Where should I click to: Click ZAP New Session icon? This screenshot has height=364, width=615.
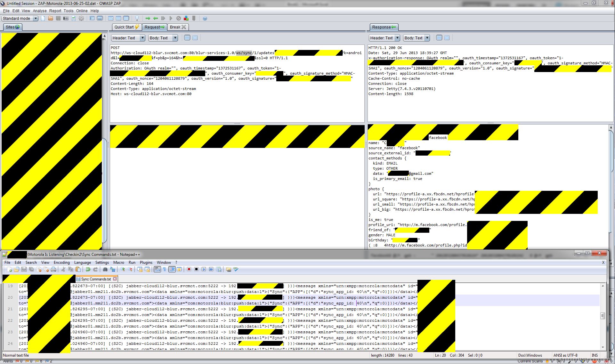43,19
